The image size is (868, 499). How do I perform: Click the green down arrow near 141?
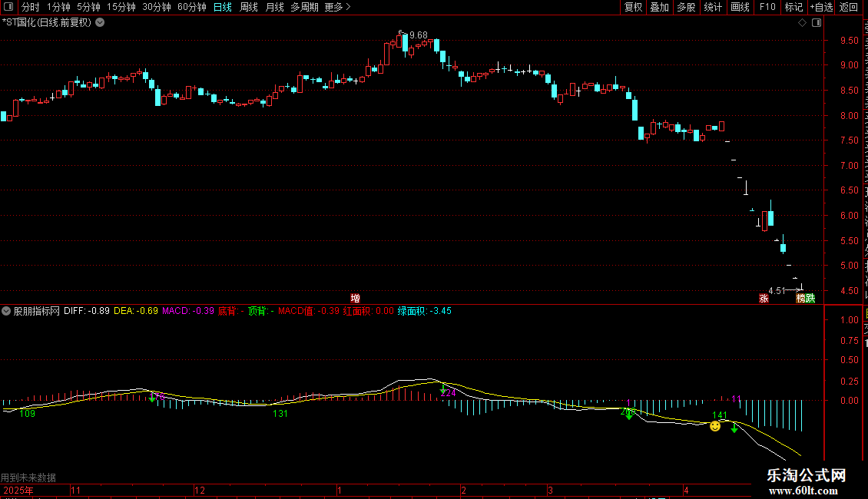click(734, 428)
